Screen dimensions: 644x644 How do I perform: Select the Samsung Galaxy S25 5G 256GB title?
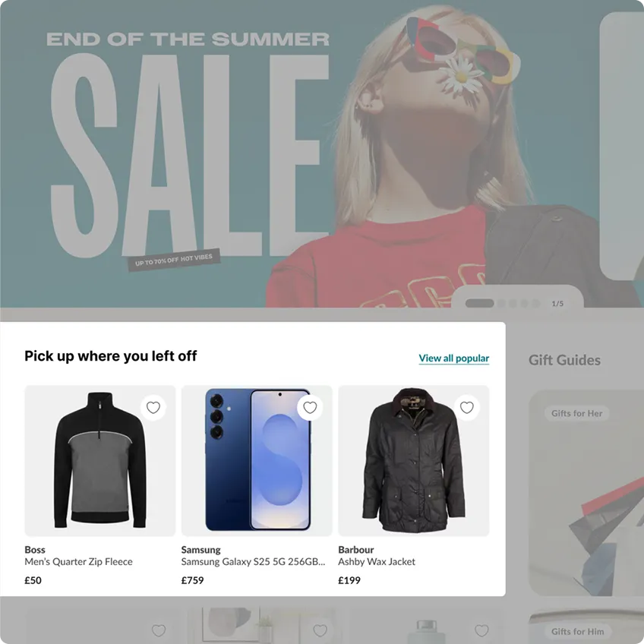253,561
